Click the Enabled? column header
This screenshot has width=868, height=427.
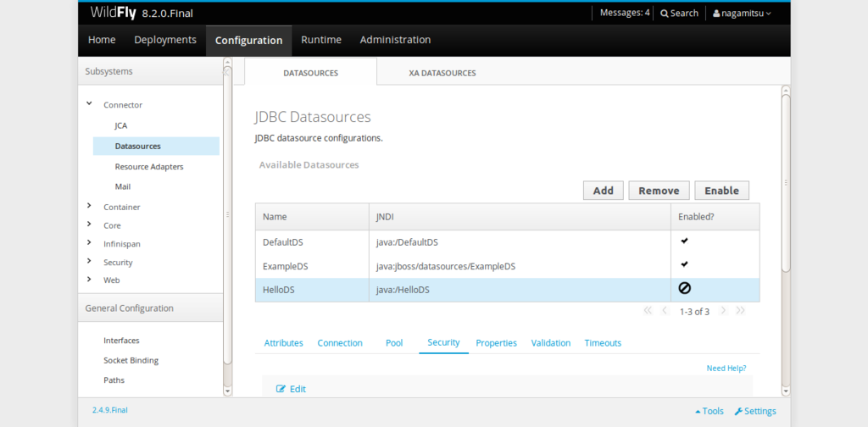(715, 217)
